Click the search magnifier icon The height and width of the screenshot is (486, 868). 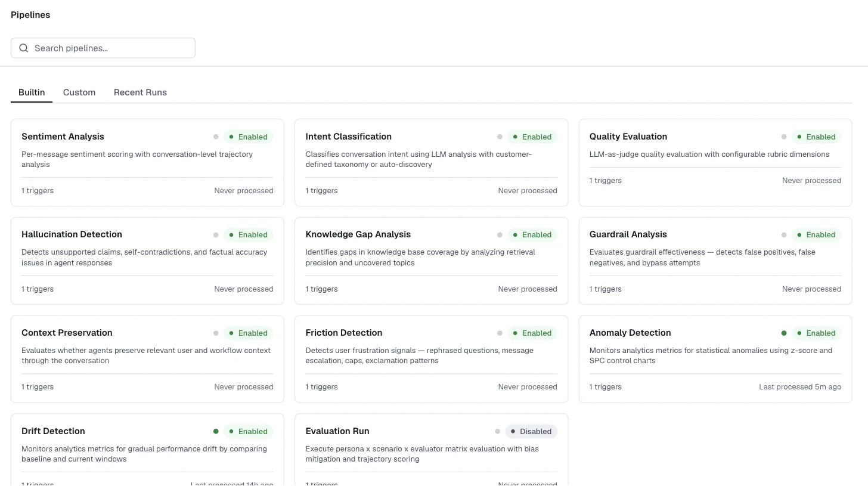click(x=24, y=48)
